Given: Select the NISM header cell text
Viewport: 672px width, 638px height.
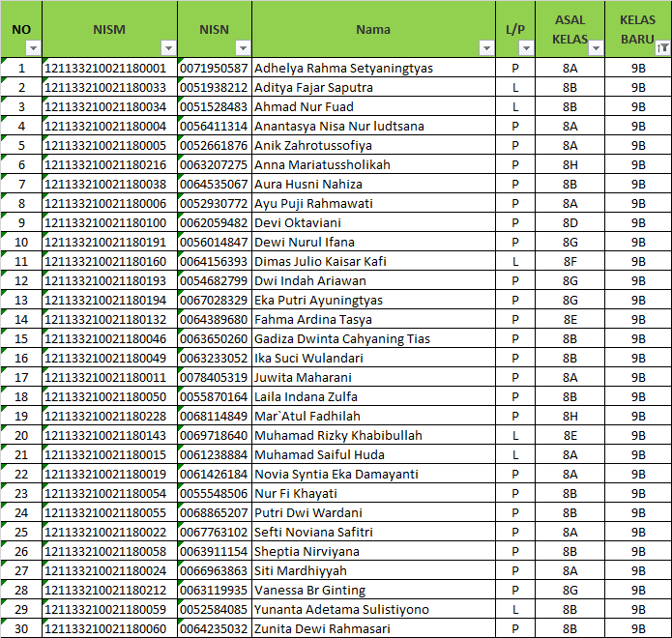Looking at the screenshot, I should (109, 30).
